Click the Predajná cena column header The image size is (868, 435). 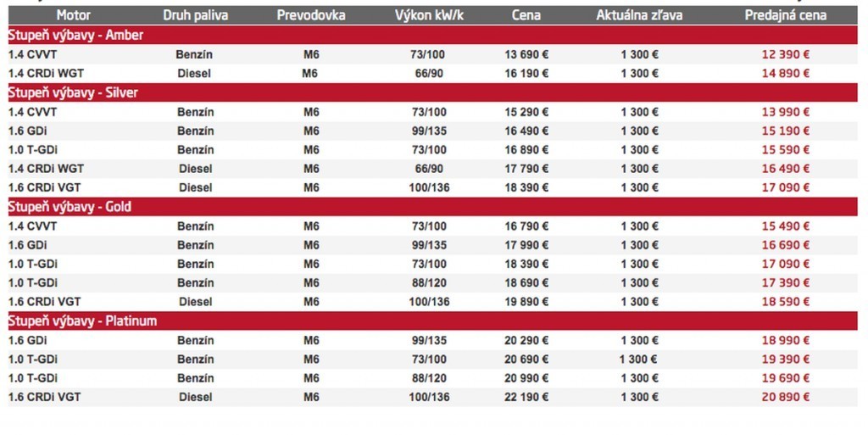(785, 15)
